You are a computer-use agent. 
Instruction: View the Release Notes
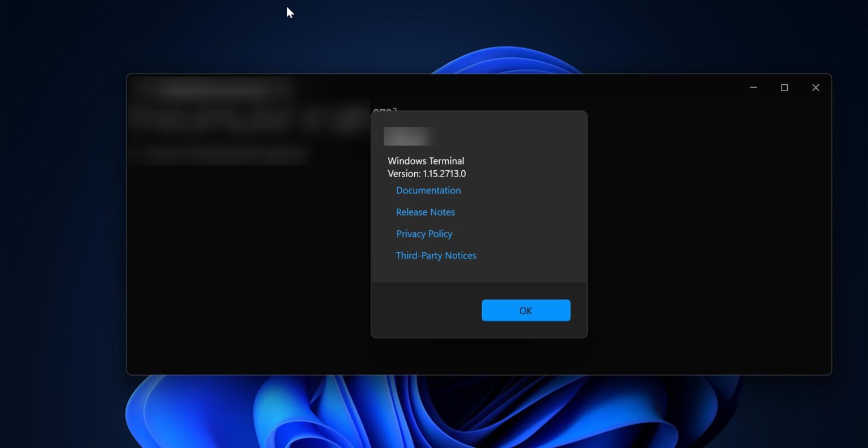coord(425,212)
